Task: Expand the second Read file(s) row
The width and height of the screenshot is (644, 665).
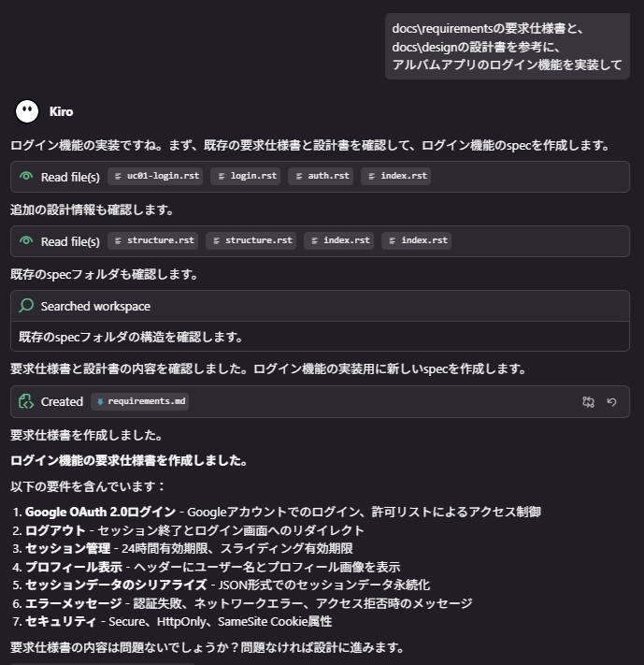Action: point(70,241)
